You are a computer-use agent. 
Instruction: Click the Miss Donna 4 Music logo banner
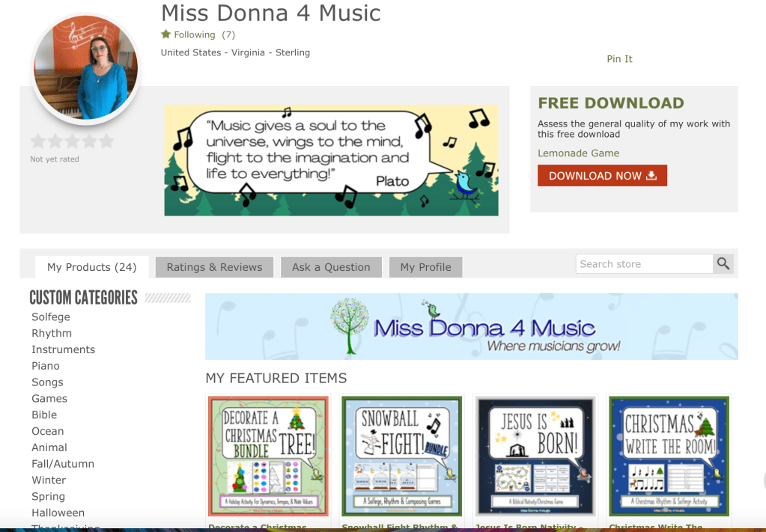coord(472,326)
